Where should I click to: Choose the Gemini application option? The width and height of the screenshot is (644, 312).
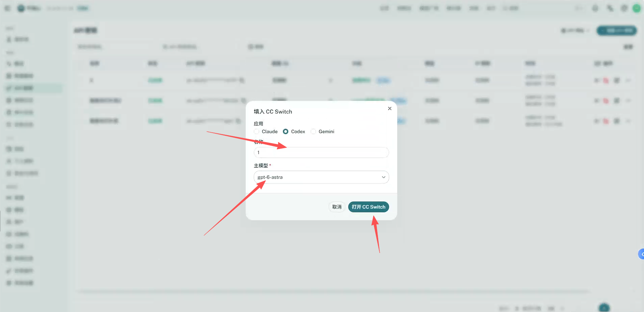[x=313, y=132]
